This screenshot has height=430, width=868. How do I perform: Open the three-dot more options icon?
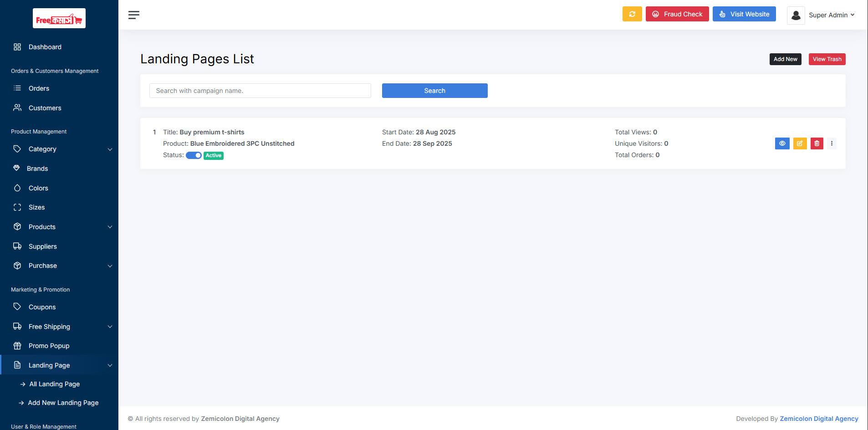[832, 143]
